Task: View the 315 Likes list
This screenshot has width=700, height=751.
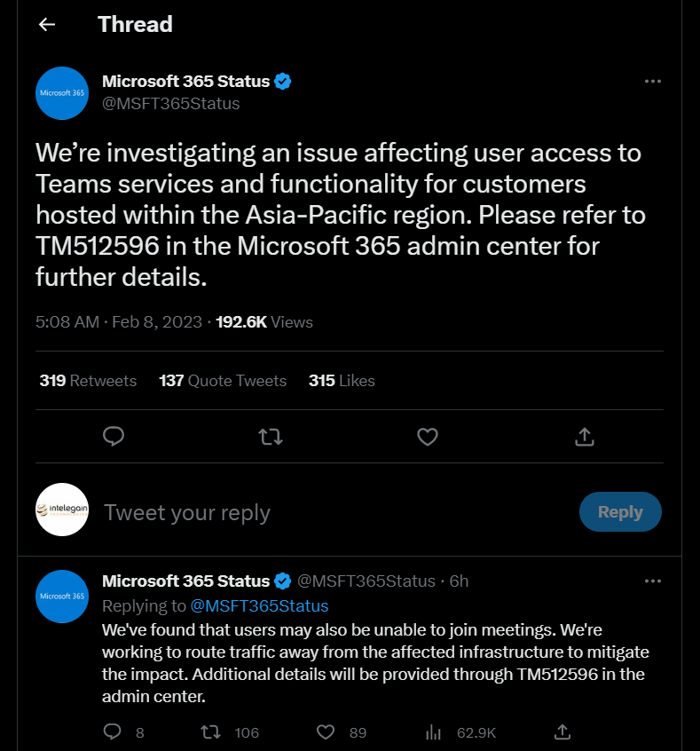Action: (x=342, y=381)
